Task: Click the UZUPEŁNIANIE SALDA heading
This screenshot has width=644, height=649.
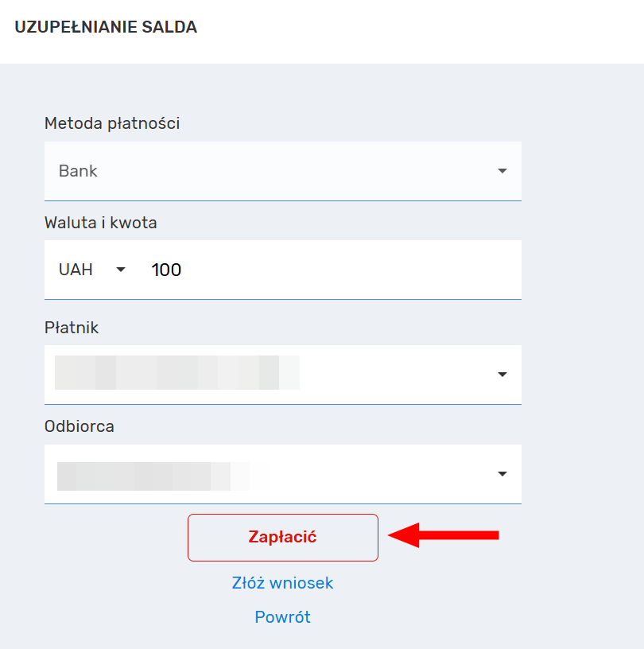Action: 106,28
